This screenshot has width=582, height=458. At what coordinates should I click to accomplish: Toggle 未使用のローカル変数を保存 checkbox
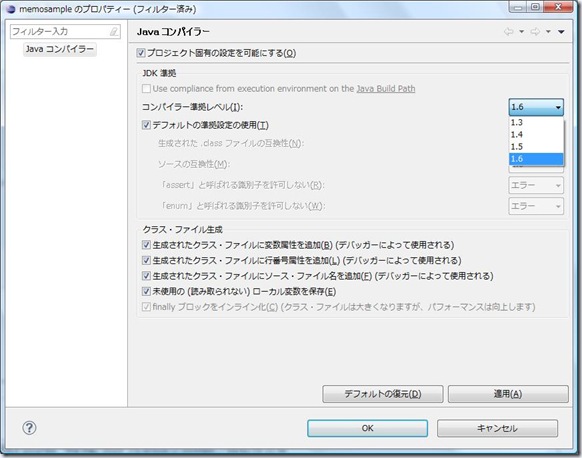pyautogui.click(x=146, y=291)
